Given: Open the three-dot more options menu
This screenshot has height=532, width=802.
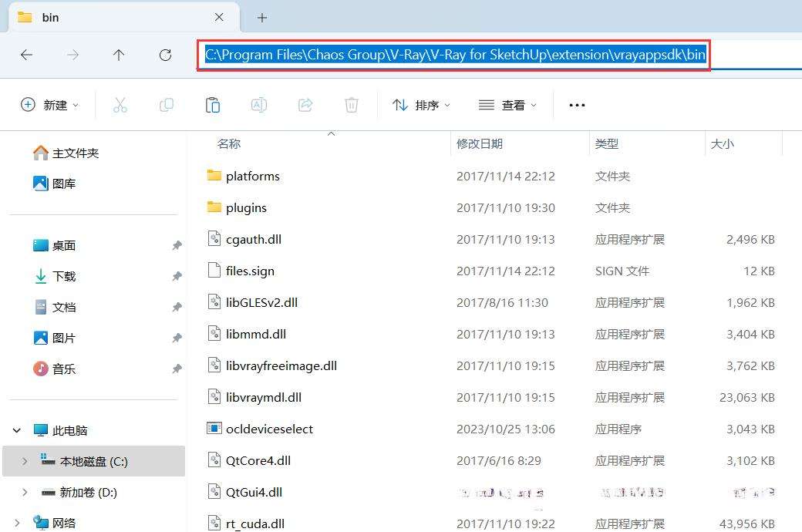Looking at the screenshot, I should pos(577,105).
